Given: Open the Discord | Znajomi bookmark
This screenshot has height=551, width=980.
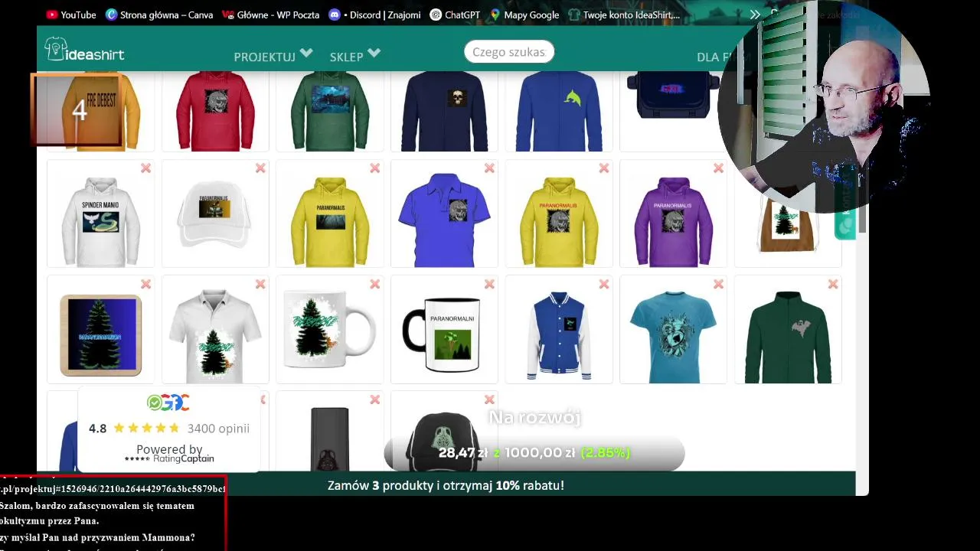Looking at the screenshot, I should coord(375,15).
